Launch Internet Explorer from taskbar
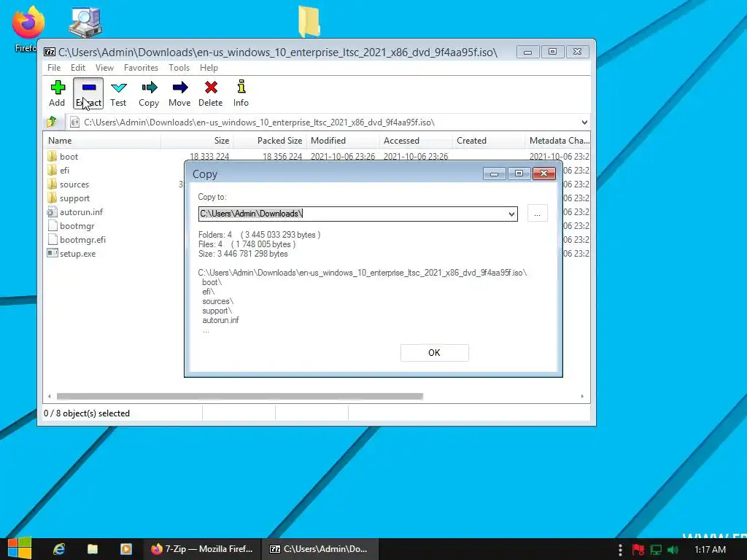 [59, 549]
